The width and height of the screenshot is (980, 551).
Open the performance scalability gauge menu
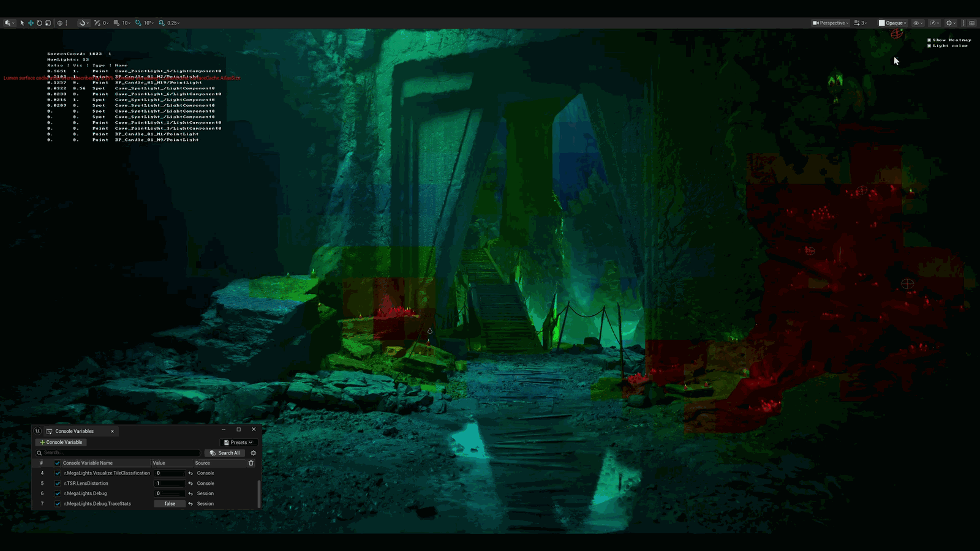click(x=935, y=23)
